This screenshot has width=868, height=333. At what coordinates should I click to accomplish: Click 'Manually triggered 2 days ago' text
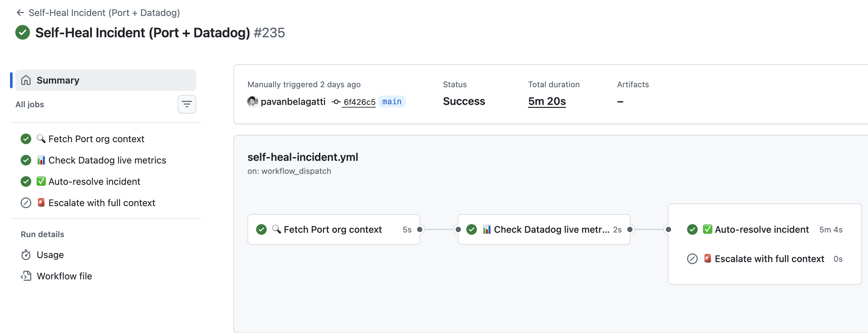(x=304, y=84)
